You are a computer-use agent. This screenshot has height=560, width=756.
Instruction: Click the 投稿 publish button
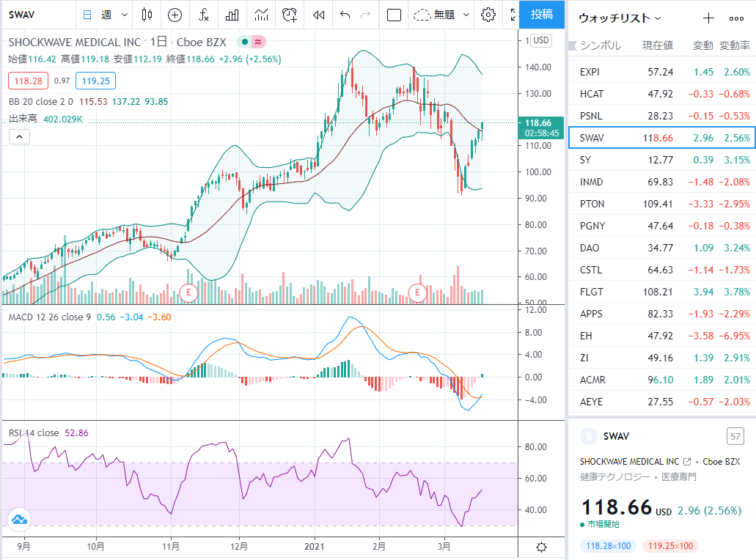click(x=541, y=15)
